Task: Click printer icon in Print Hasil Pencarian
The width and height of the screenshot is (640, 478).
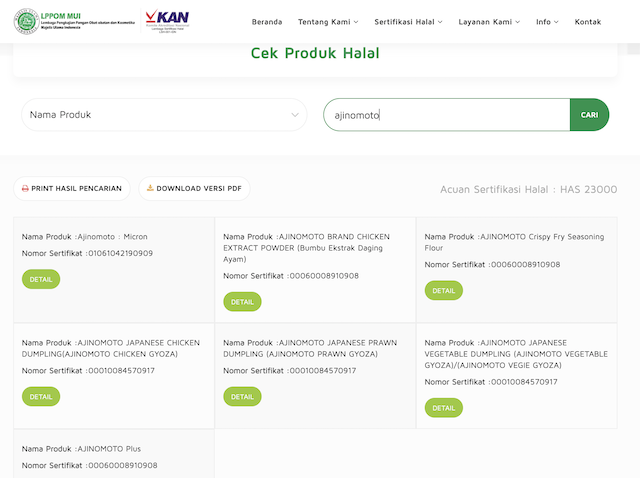Action: [x=26, y=188]
